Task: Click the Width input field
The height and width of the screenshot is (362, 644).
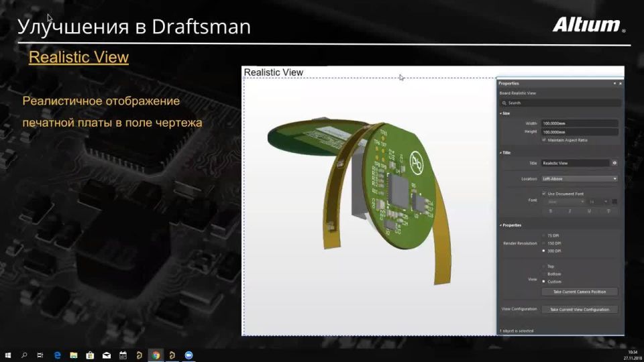Action: [580, 123]
